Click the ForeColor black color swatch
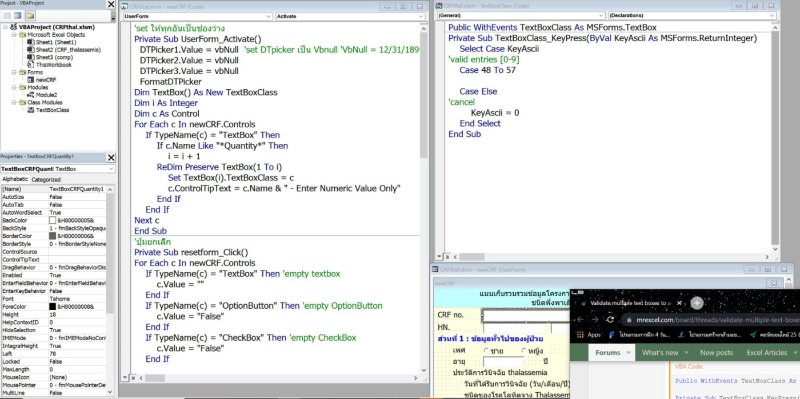Screen dimensions: 800x399 [53, 307]
